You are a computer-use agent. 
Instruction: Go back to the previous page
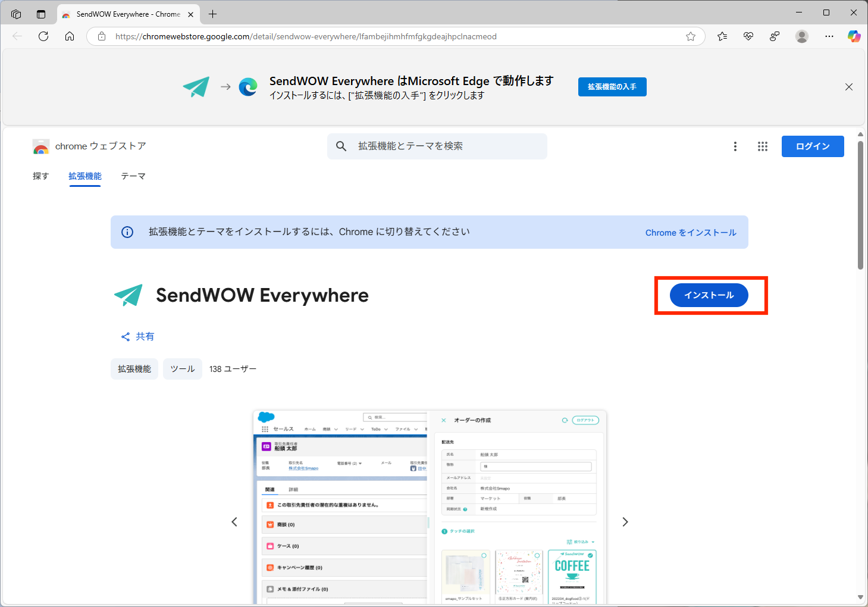pos(17,36)
